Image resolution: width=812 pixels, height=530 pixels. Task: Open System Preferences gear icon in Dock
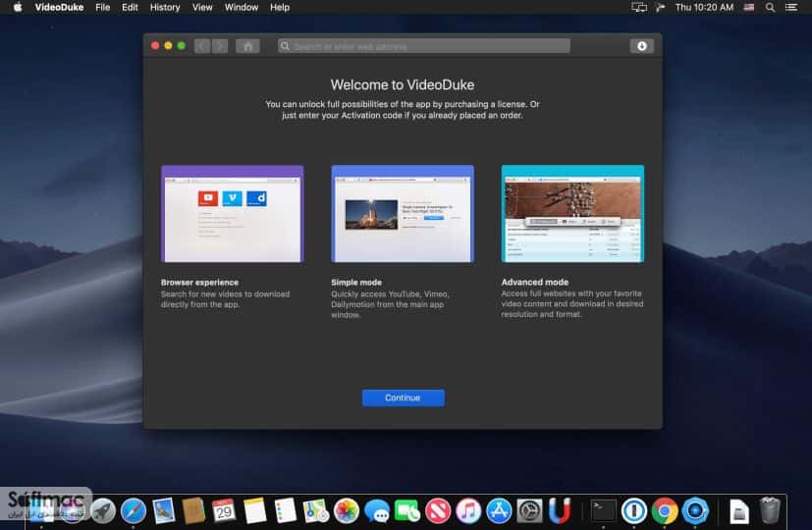[x=530, y=510]
